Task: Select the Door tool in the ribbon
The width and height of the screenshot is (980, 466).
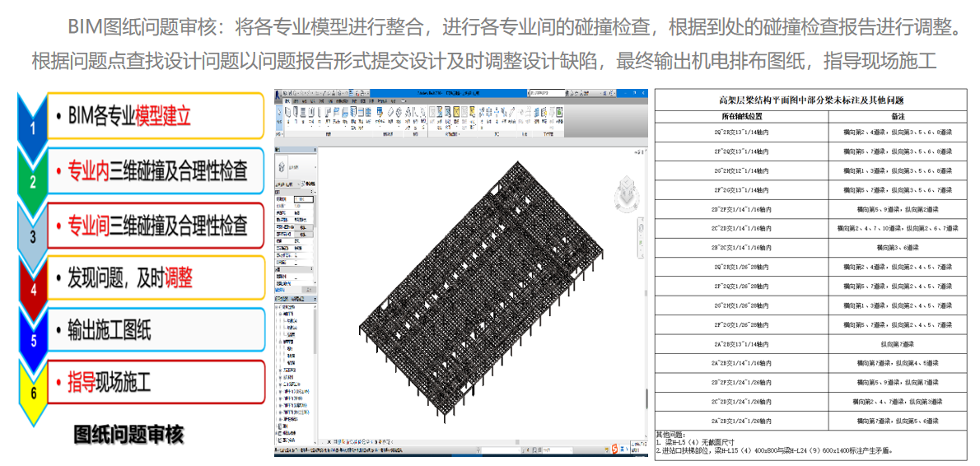Action: pos(296,116)
